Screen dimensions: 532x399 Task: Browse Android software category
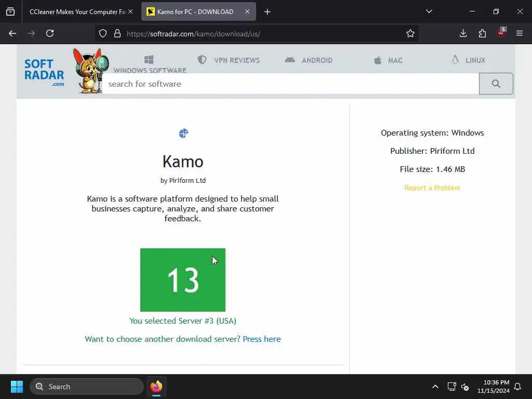click(x=309, y=60)
